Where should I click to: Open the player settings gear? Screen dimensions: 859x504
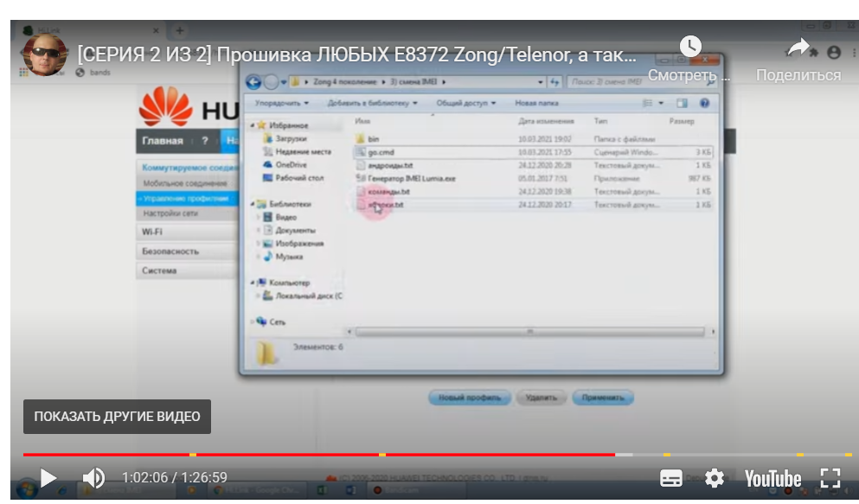tap(714, 478)
